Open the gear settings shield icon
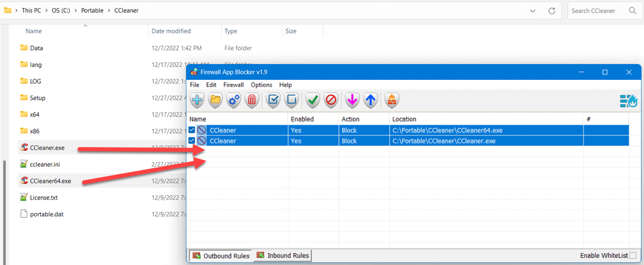This screenshot has height=265, width=644. [234, 100]
